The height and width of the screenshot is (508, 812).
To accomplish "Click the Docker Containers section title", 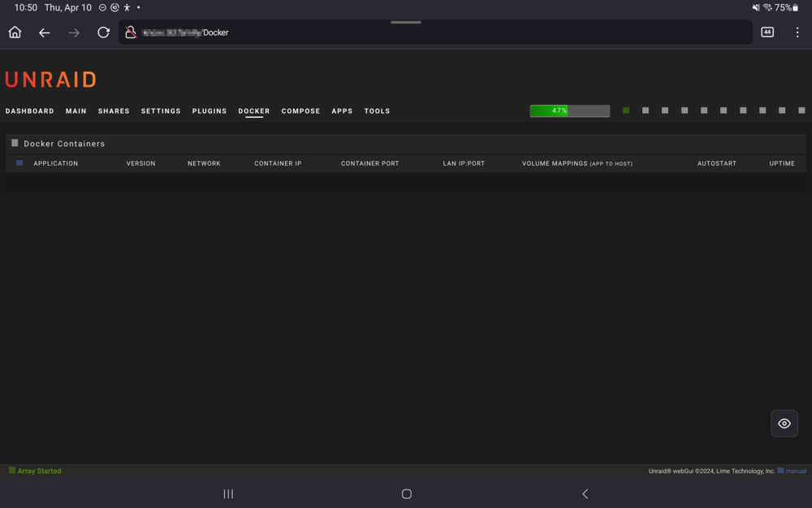I will click(x=64, y=144).
